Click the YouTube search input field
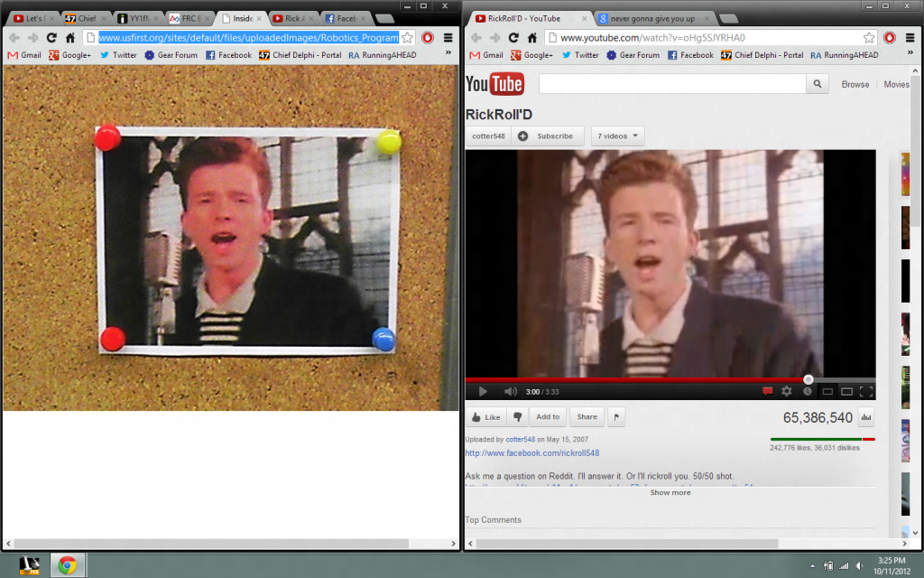The image size is (924, 578). 671,84
